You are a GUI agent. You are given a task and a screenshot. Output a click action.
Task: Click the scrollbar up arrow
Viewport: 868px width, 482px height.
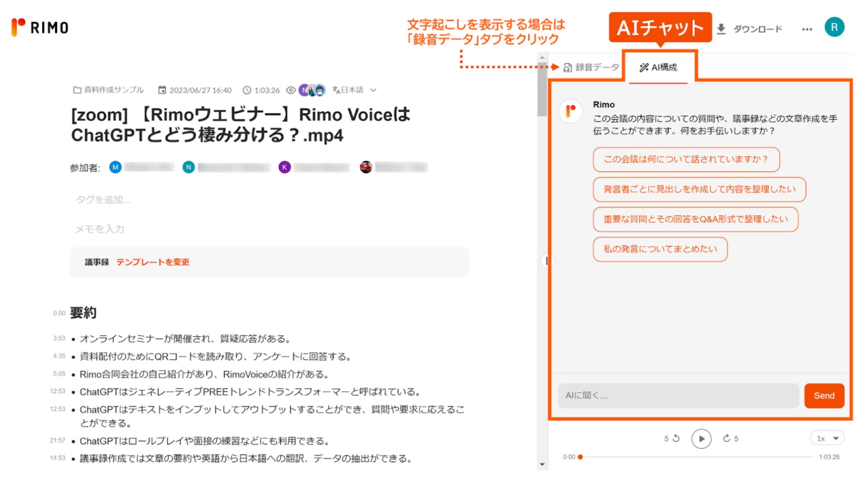(542, 57)
